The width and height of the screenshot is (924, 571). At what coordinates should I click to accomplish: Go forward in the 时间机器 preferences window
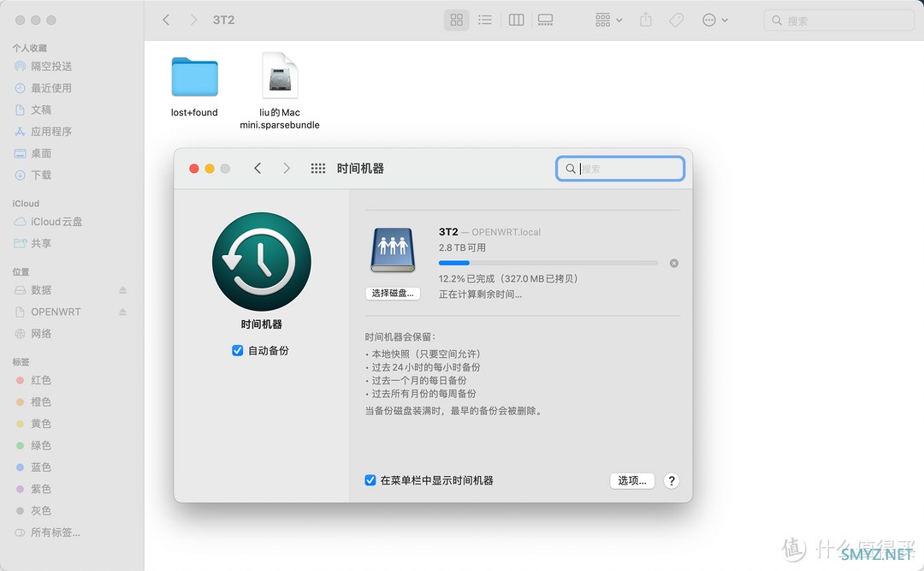pos(287,169)
